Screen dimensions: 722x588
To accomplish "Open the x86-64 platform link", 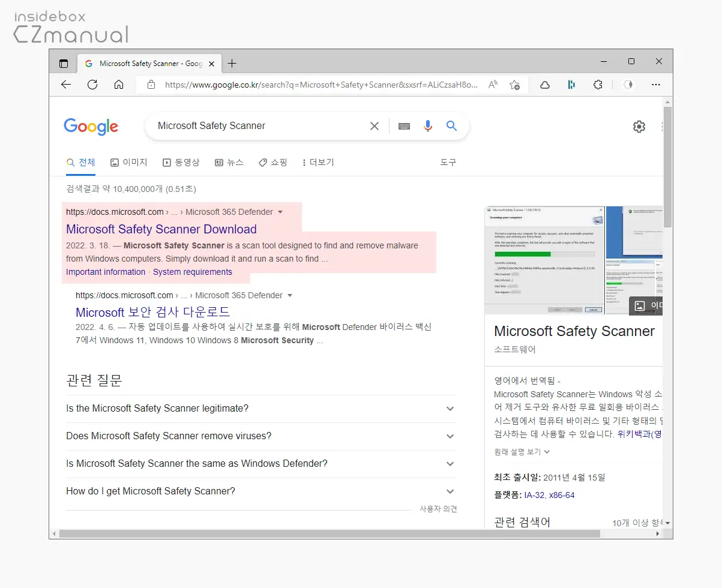I will (562, 496).
